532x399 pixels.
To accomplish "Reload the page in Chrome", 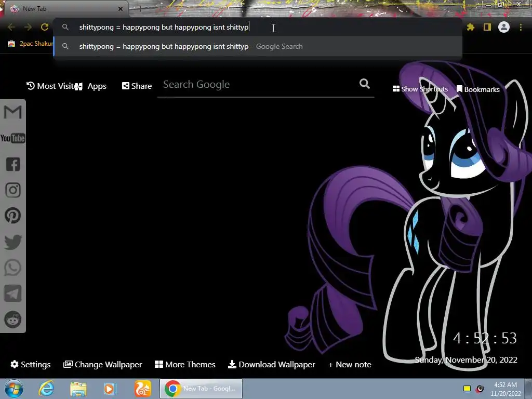I will 45,27.
